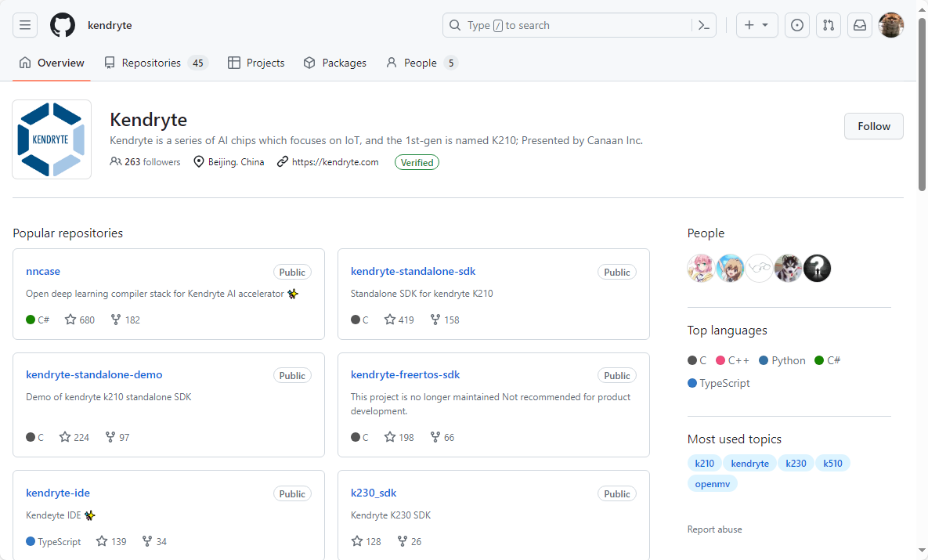Image resolution: width=928 pixels, height=560 pixels.
Task: Click the star count on nncase
Action: tap(80, 320)
